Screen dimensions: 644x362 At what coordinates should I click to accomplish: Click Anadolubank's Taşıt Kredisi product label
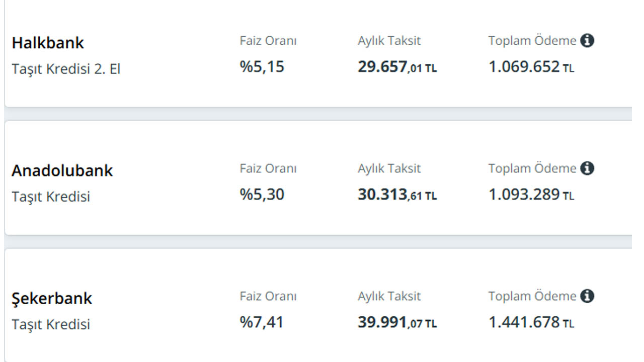pyautogui.click(x=51, y=197)
